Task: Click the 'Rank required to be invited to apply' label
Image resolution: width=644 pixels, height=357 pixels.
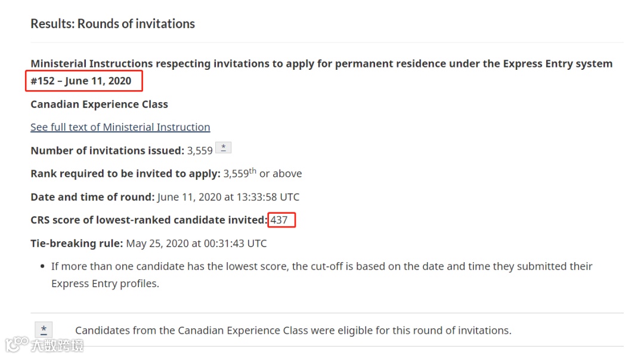Action: click(125, 174)
